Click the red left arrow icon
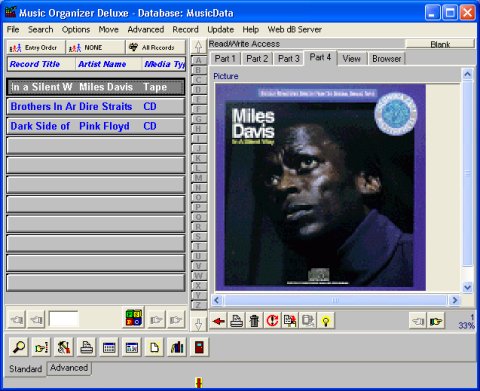This screenshot has height=391, width=480. tap(218, 321)
